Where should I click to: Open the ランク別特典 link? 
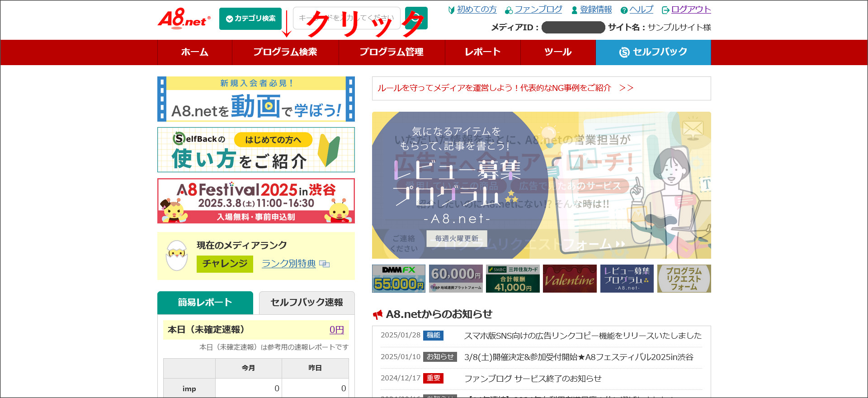pyautogui.click(x=289, y=264)
